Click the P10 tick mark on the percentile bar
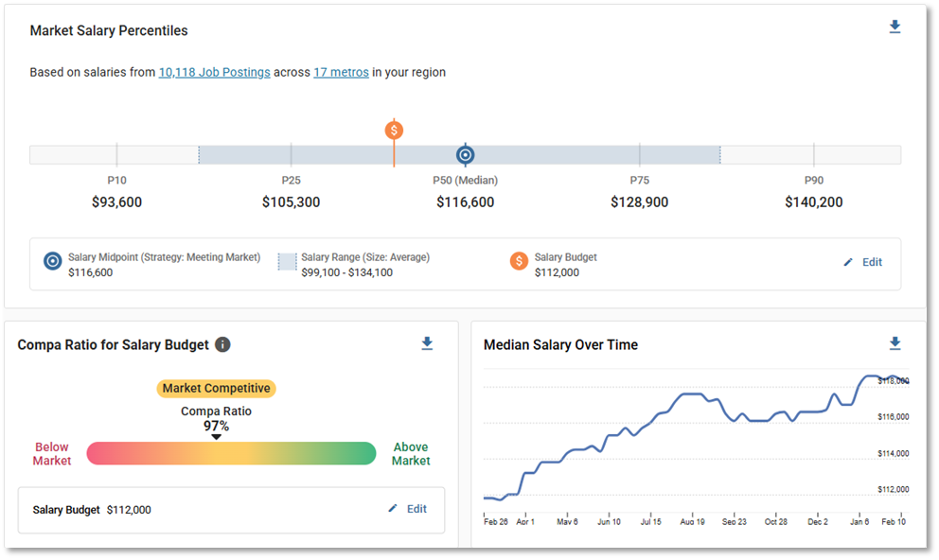The height and width of the screenshot is (560, 939). [x=116, y=153]
